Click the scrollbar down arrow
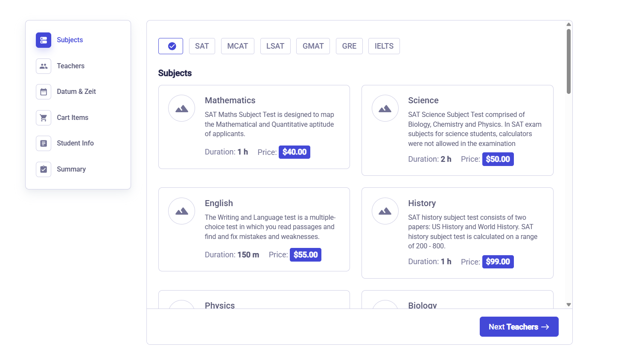 click(569, 305)
